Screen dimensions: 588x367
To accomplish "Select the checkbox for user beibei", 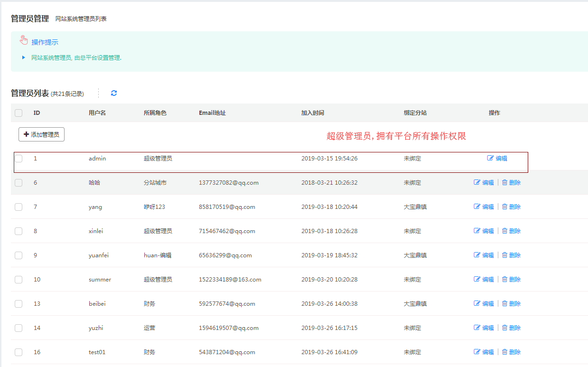I will click(19, 304).
